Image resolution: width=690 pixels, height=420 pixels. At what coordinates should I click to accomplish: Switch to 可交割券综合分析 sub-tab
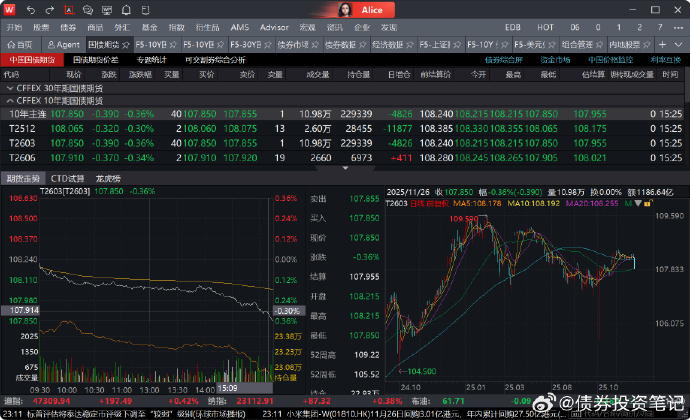[x=215, y=60]
